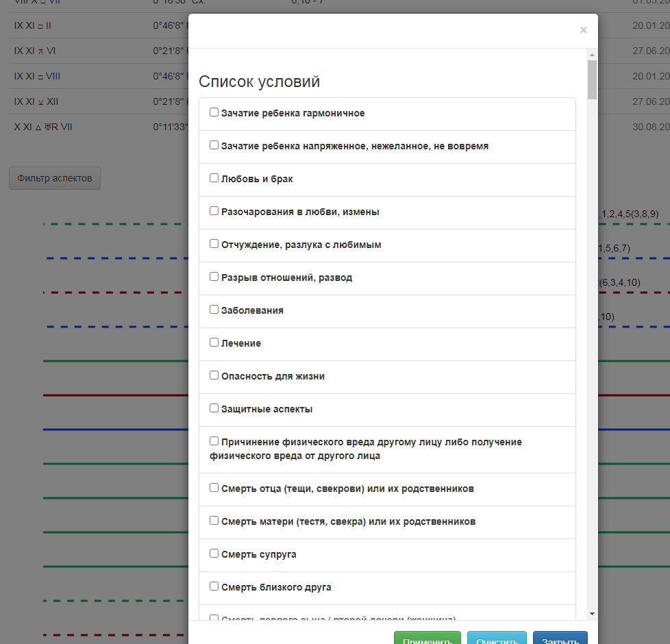Enable 'Любовь и брак' condition

(x=214, y=178)
